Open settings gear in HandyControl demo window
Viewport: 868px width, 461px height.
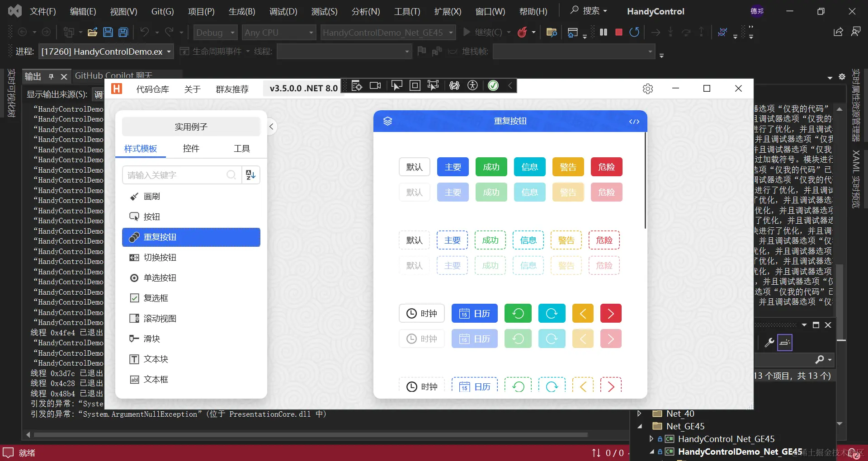point(648,89)
